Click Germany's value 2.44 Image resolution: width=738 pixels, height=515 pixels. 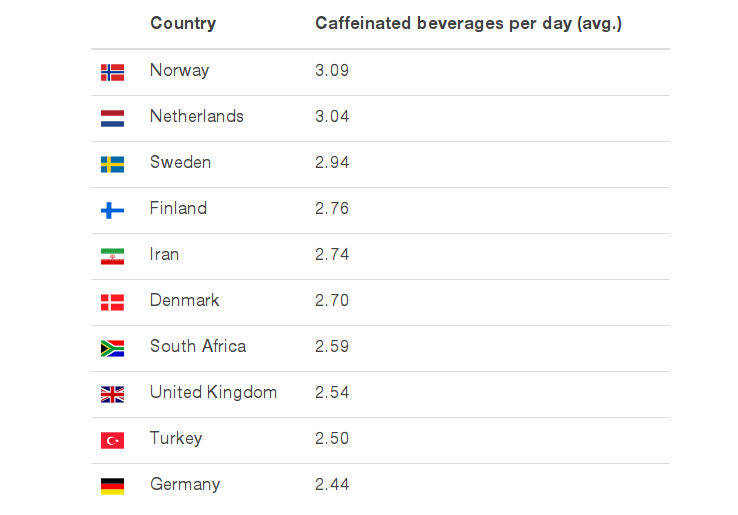click(331, 485)
